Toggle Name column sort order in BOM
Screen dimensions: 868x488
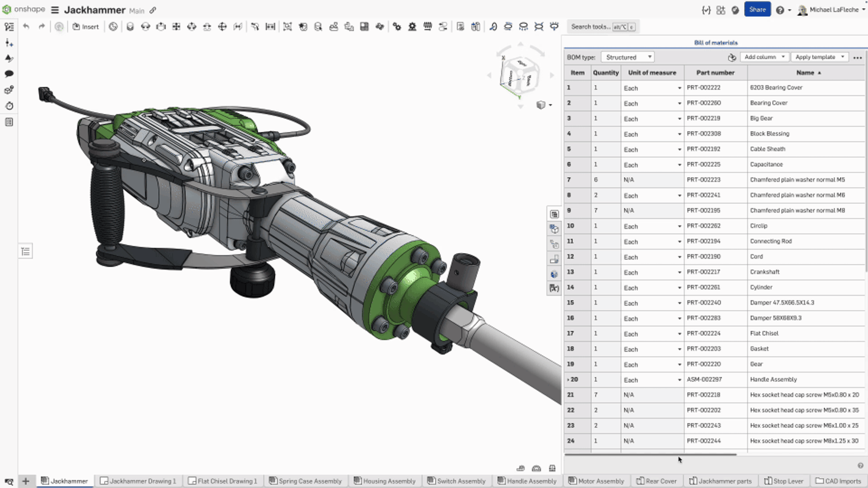(x=806, y=72)
